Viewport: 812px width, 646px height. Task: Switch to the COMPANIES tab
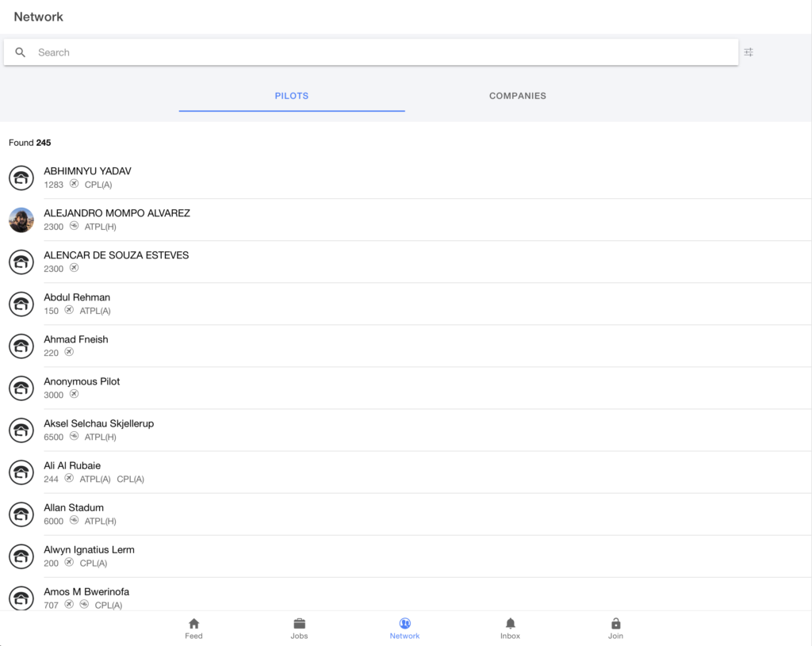[518, 96]
